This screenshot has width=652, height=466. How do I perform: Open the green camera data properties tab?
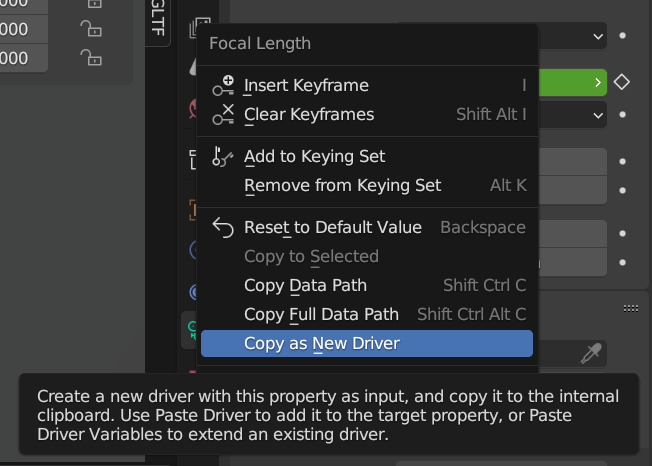click(x=189, y=326)
